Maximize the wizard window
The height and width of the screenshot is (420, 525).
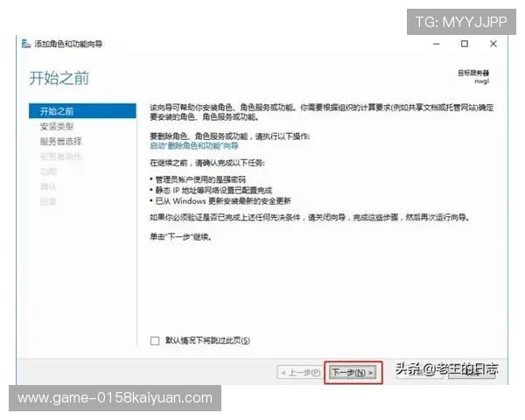pyautogui.click(x=465, y=44)
